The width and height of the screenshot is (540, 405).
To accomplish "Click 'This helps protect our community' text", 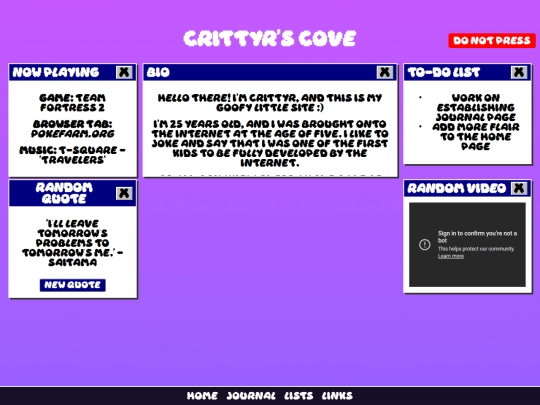I will [x=476, y=249].
